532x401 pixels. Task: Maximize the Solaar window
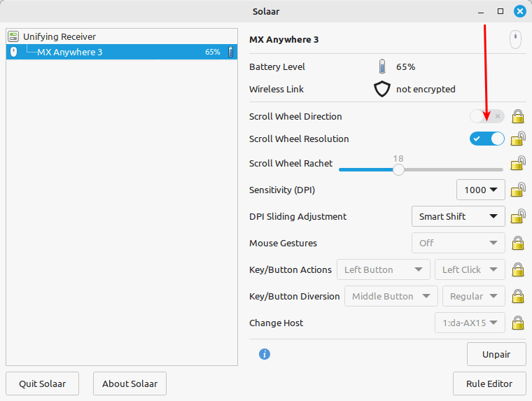(500, 11)
